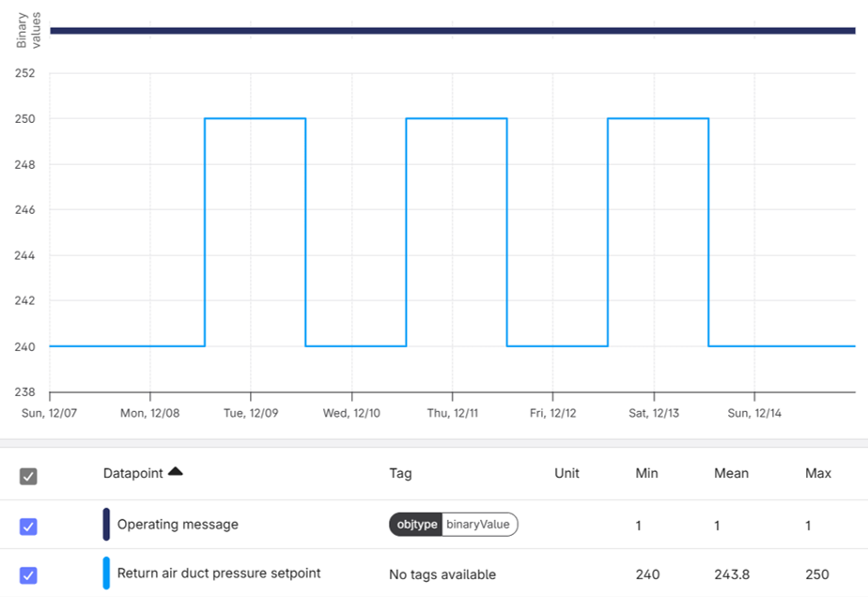Image resolution: width=868 pixels, height=597 pixels.
Task: Sort the table by the Min column
Action: [646, 473]
